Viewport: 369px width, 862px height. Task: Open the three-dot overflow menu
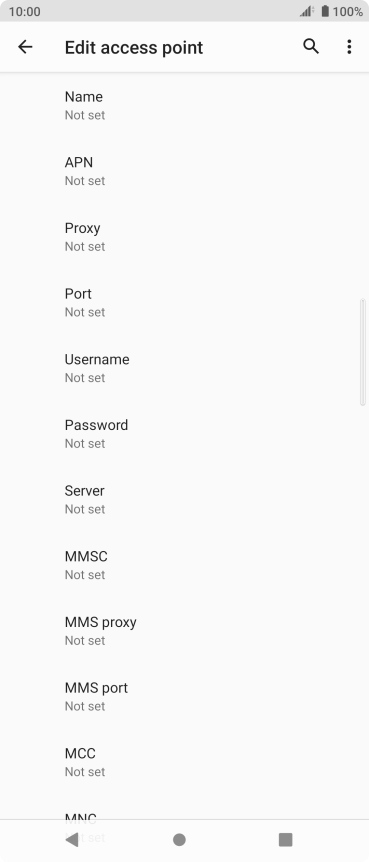[x=349, y=47]
